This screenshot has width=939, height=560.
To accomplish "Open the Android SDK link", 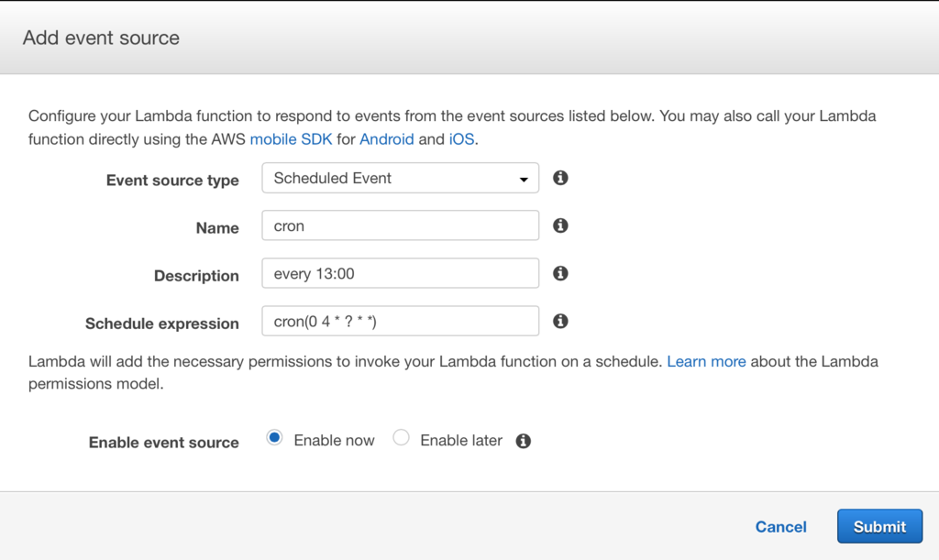I will [x=386, y=139].
